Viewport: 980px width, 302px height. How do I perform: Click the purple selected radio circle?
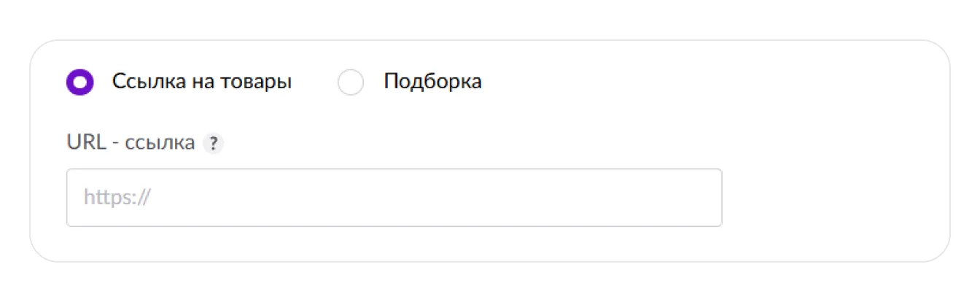79,82
